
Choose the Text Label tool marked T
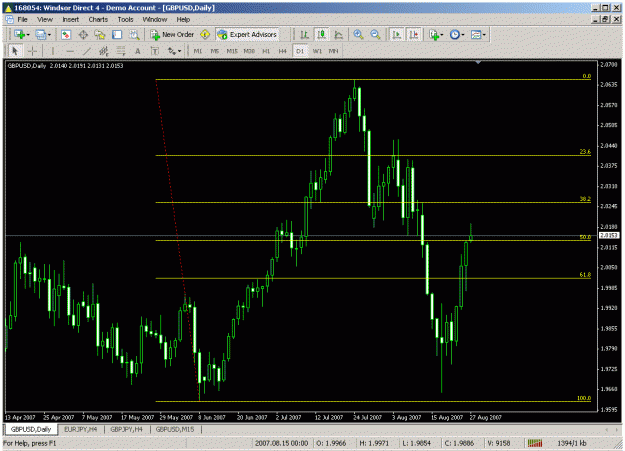(x=155, y=51)
